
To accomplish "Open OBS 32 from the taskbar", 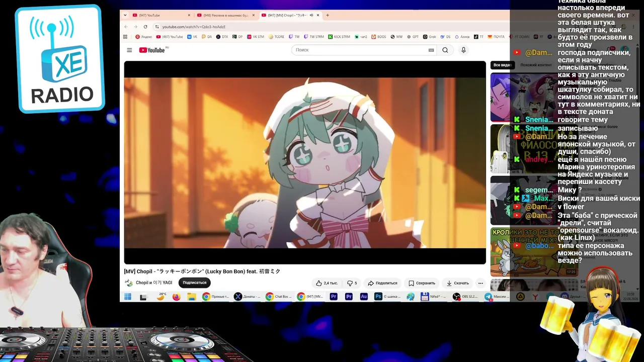I will click(465, 297).
